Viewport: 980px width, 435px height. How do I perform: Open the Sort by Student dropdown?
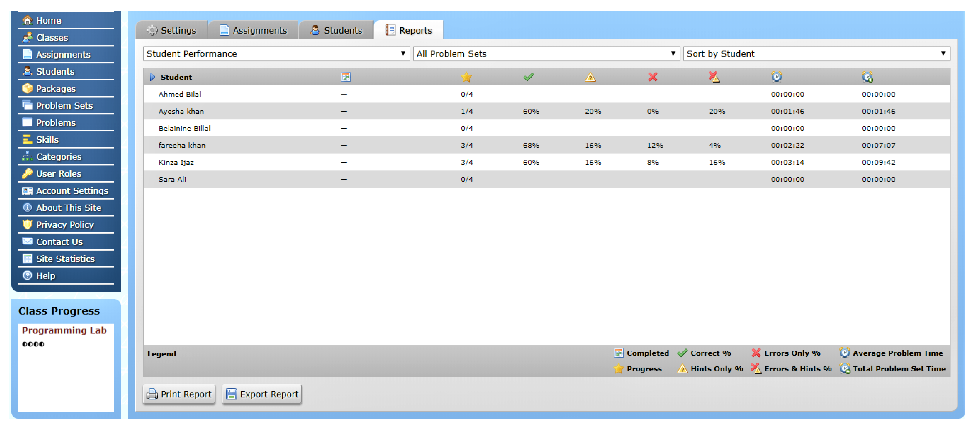(x=816, y=54)
